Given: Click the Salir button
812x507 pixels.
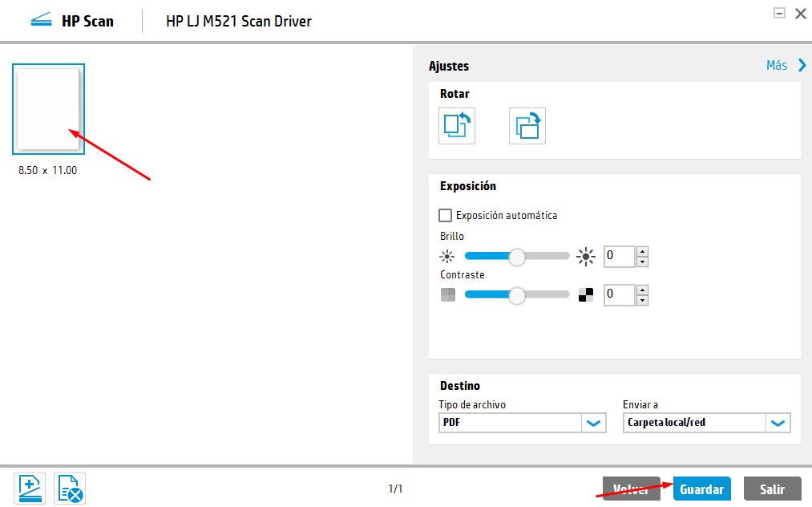Looking at the screenshot, I should coord(772,489).
